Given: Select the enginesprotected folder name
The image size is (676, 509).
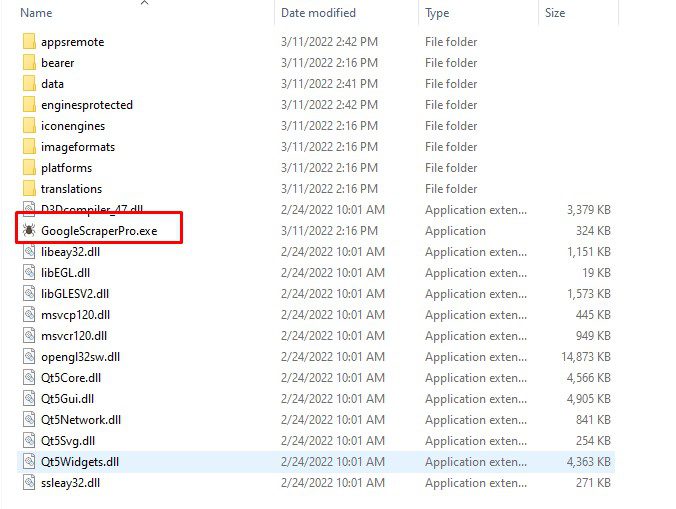Looking at the screenshot, I should pyautogui.click(x=87, y=105).
